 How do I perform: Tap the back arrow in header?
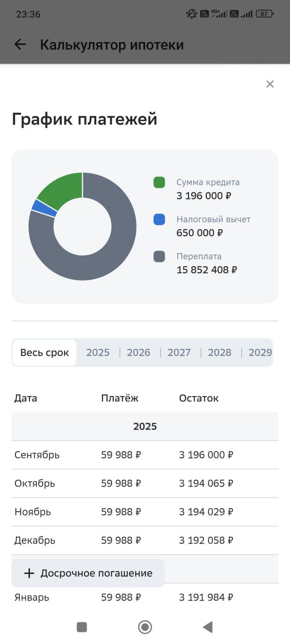20,44
